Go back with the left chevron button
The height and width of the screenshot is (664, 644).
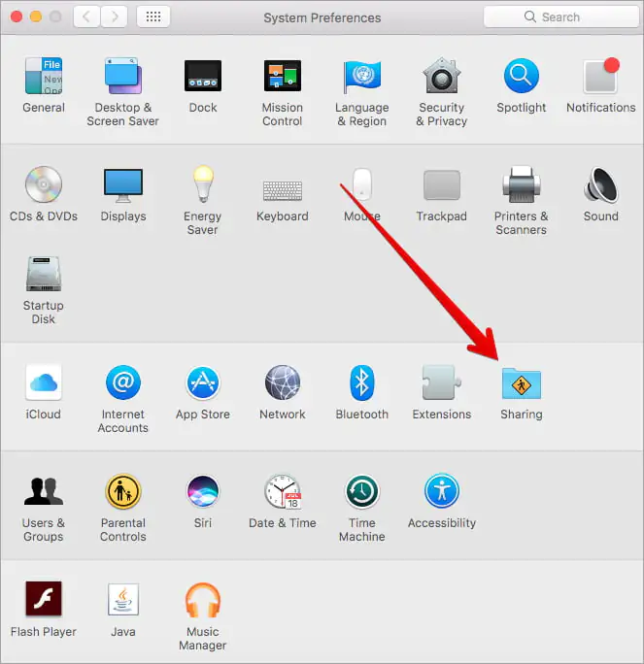[86, 17]
